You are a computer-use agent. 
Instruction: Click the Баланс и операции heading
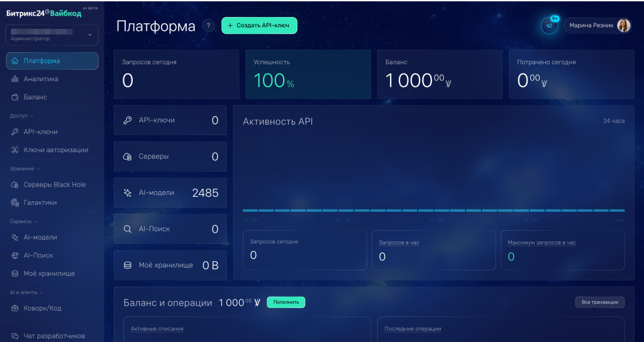click(x=168, y=303)
